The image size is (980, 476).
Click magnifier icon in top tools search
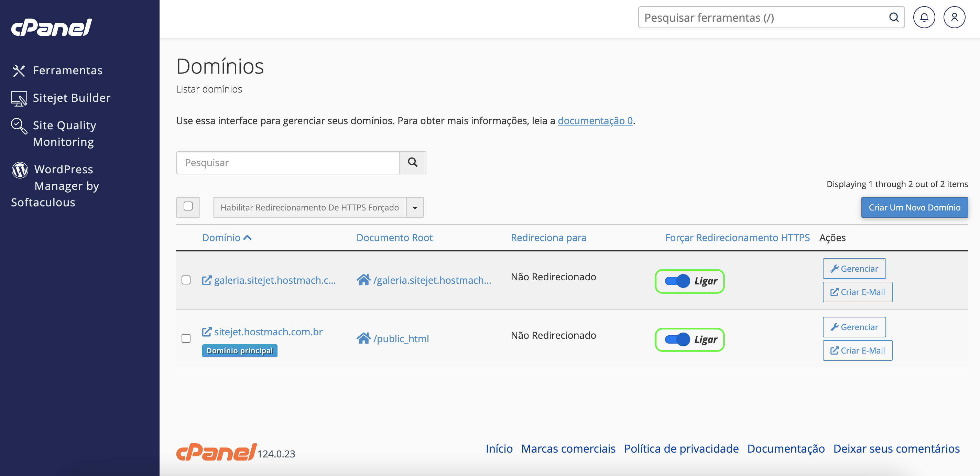pyautogui.click(x=894, y=18)
